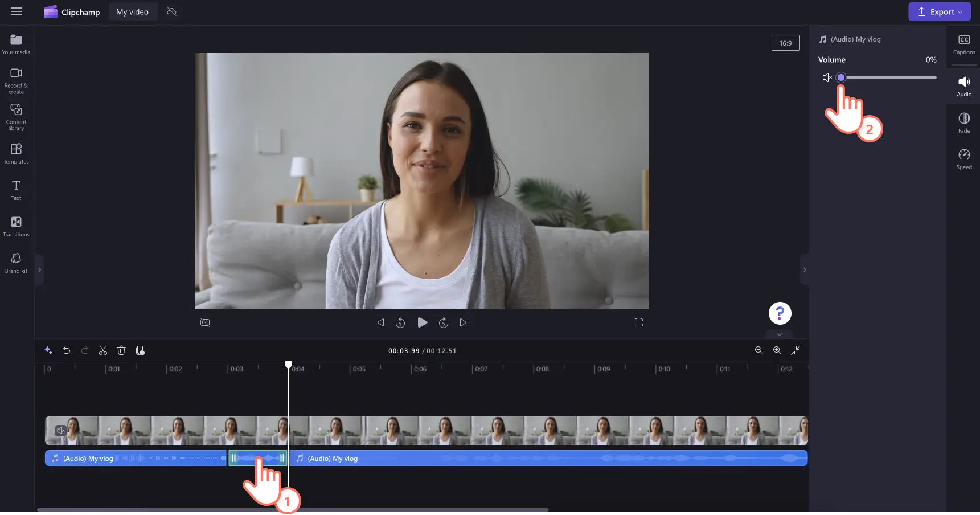Zoom out the timeline
980x515 pixels.
click(x=758, y=350)
